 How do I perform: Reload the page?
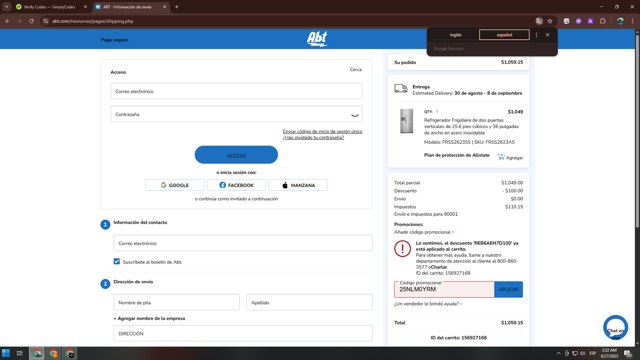pyautogui.click(x=31, y=21)
